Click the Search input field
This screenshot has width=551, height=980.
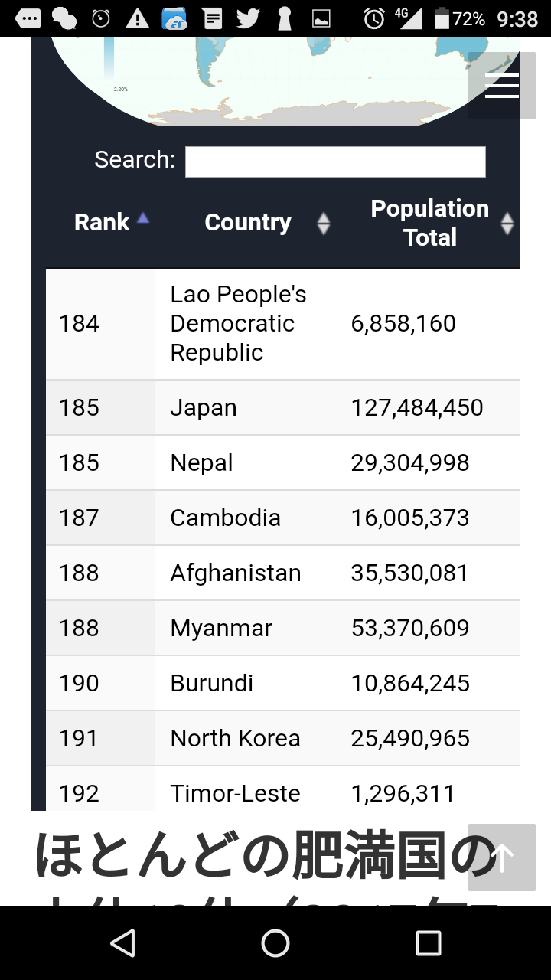335,162
